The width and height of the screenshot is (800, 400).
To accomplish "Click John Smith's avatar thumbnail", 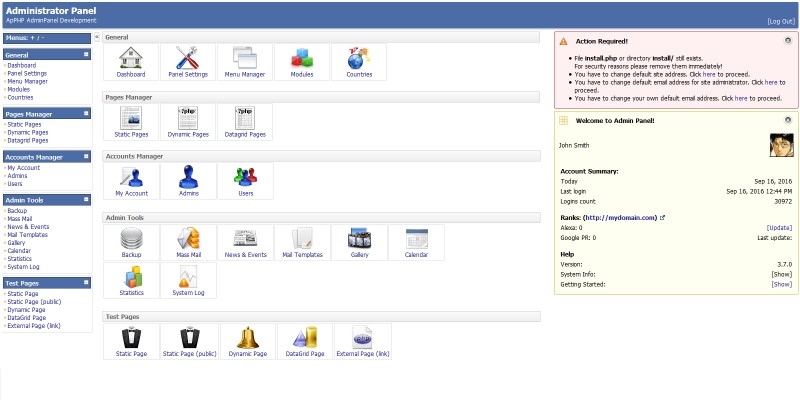I will pyautogui.click(x=781, y=145).
